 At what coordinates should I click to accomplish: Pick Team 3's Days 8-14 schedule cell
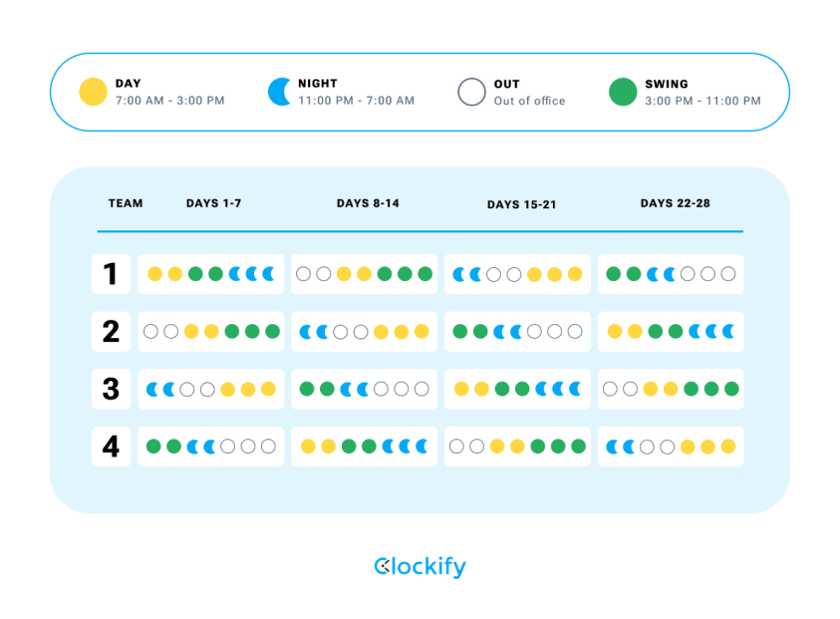tap(364, 389)
